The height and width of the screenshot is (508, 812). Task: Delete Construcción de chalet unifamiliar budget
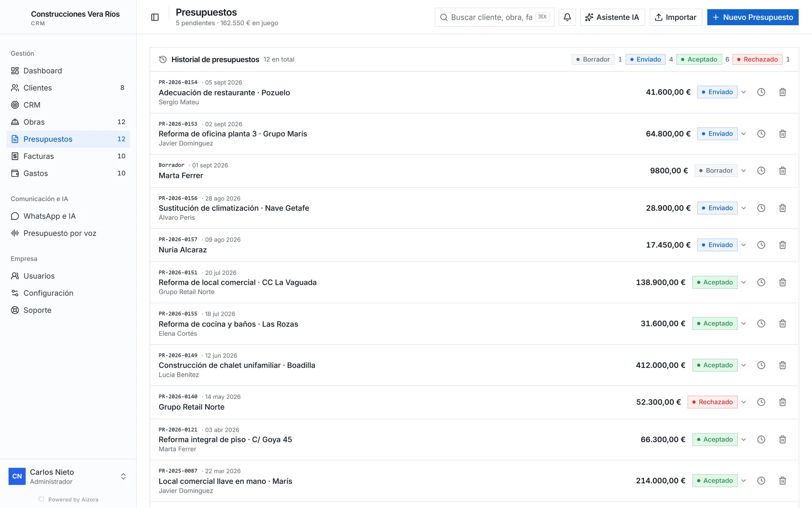[783, 365]
